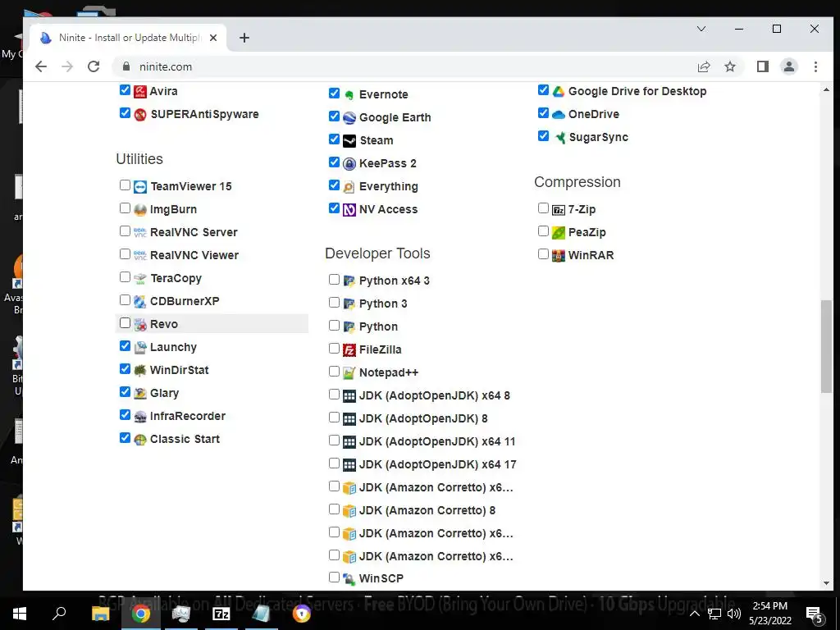Viewport: 840px width, 630px height.
Task: Click the Glary icon
Action: [x=140, y=394]
